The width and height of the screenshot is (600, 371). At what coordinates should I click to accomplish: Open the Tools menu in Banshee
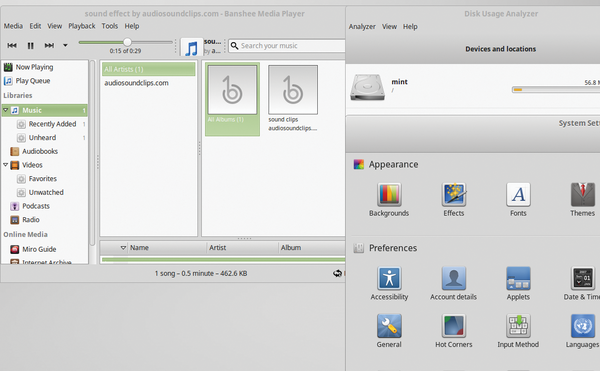pos(109,26)
